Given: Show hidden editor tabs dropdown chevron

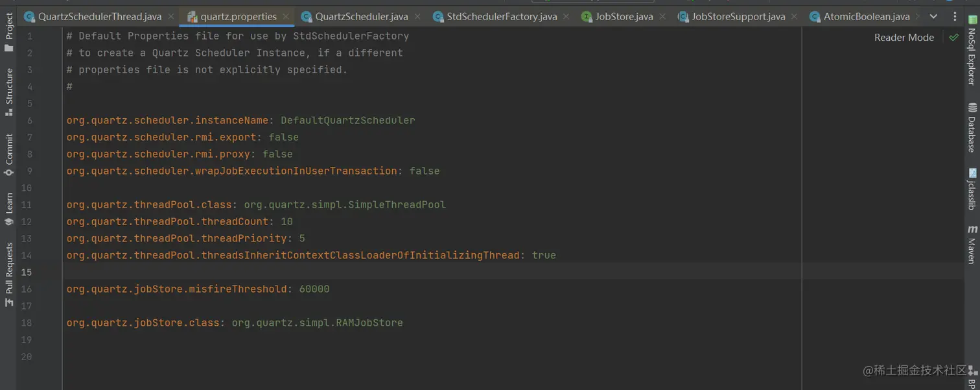Looking at the screenshot, I should coord(933,16).
